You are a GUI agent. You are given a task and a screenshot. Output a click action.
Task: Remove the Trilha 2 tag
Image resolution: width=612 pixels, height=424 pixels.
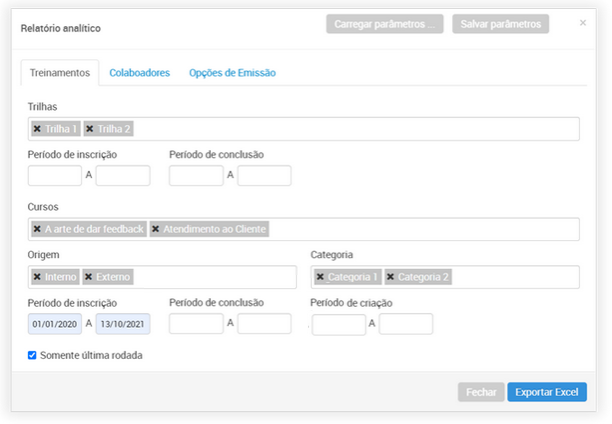coord(90,129)
